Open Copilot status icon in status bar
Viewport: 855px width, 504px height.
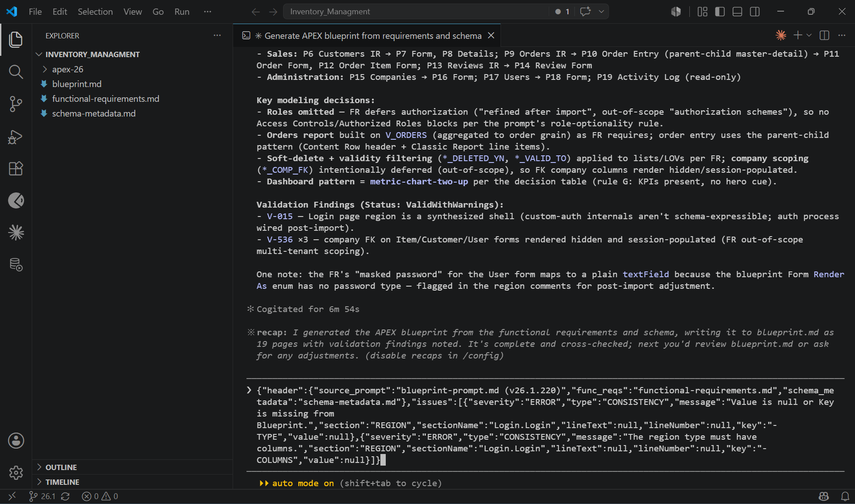coord(824,496)
